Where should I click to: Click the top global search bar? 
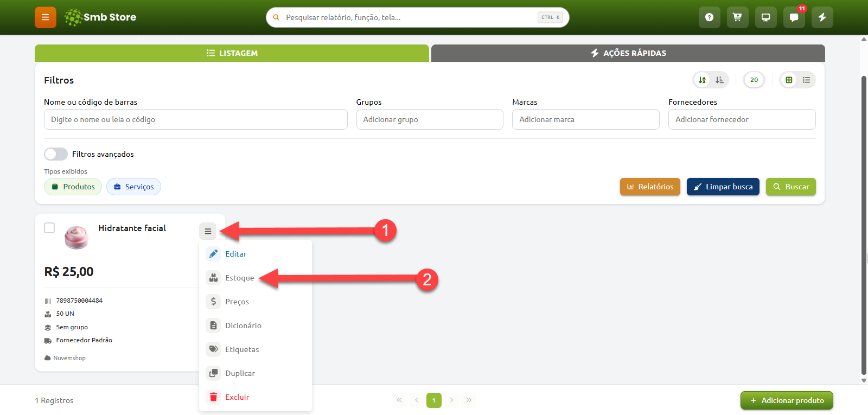click(418, 17)
